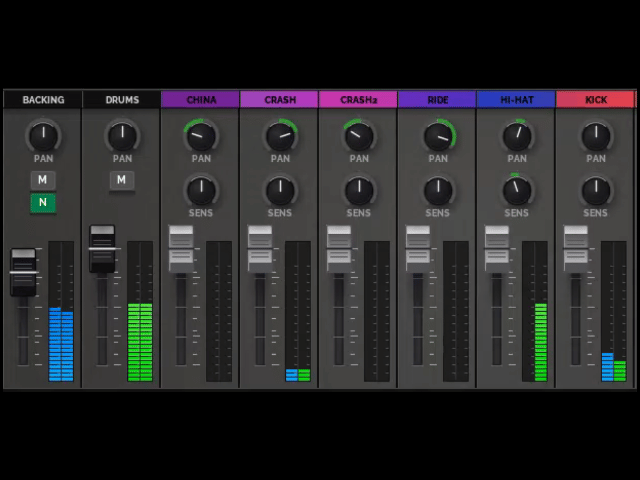Click the KICK channel label
The image size is (640, 480).
pos(596,99)
